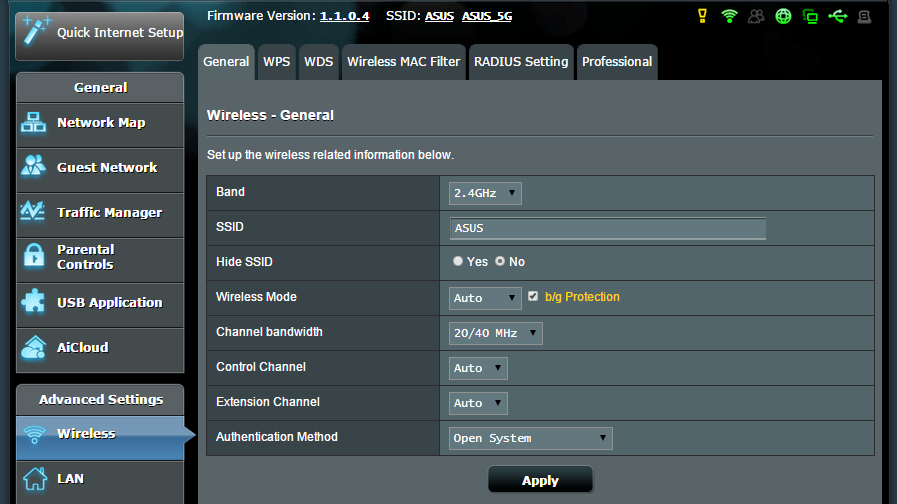Viewport: 897px width, 504px height.
Task: Click the Wireless signal icon in sidebar
Action: (34, 434)
